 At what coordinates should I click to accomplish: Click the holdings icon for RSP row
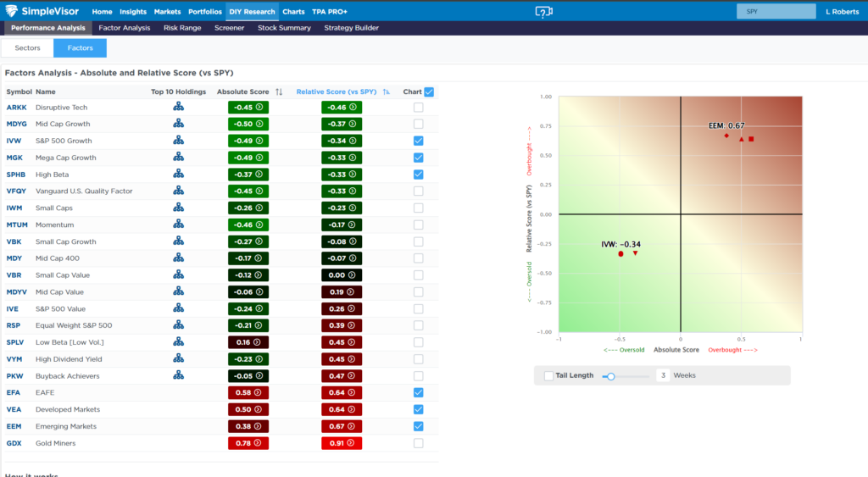coord(178,325)
